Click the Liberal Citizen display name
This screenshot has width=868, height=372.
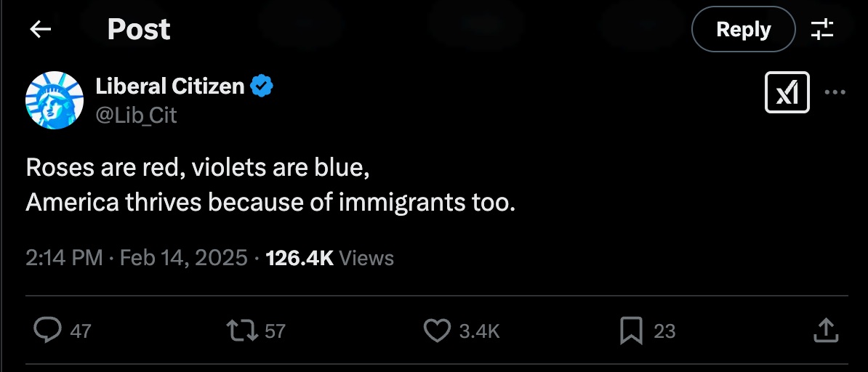click(170, 86)
